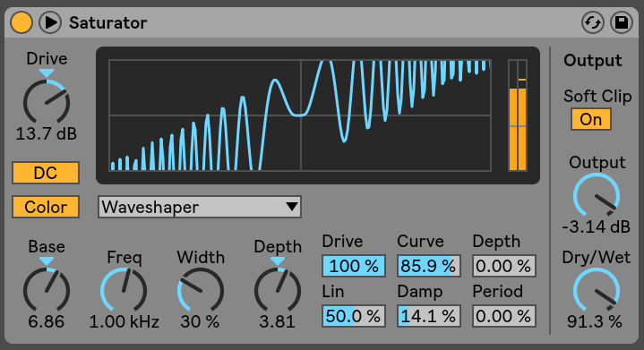Click the hot-swap preset icon
The height and width of the screenshot is (350, 644).
coord(593,22)
